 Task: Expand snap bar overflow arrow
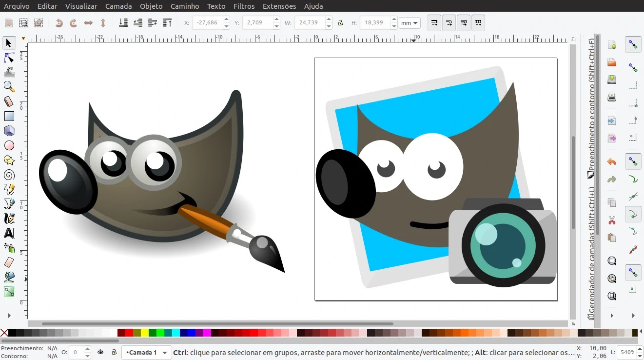point(633,316)
